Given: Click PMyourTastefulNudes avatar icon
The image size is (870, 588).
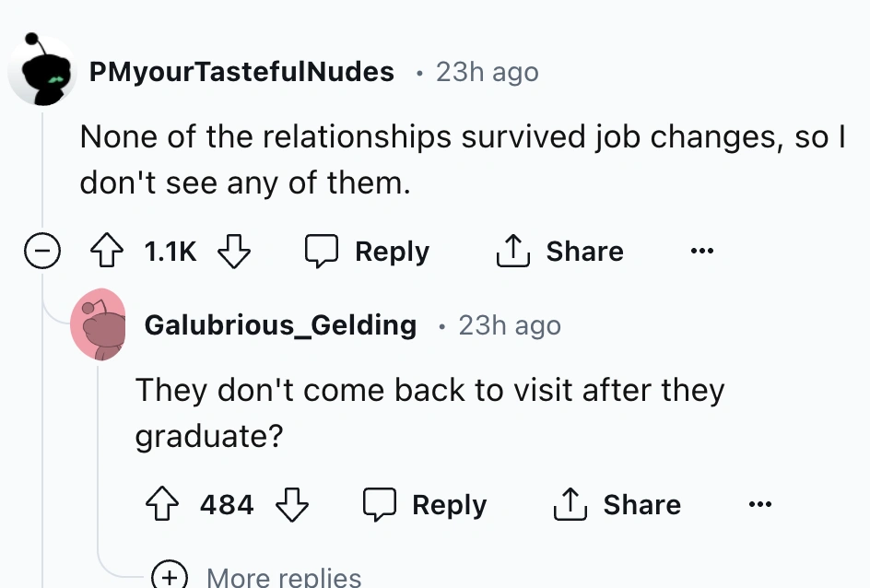Looking at the screenshot, I should coord(42,72).
